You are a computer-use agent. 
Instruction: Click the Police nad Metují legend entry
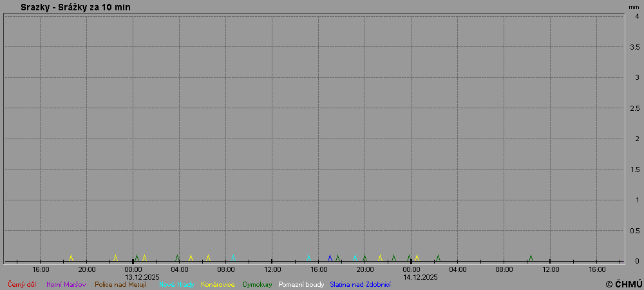120,284
